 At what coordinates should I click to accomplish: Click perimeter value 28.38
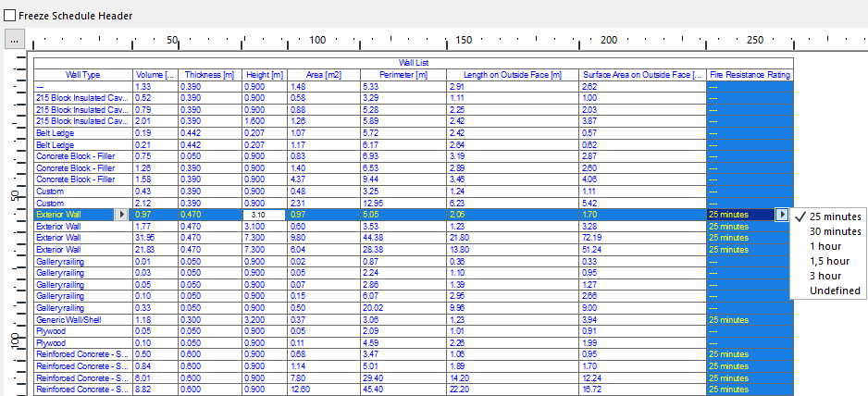[372, 250]
